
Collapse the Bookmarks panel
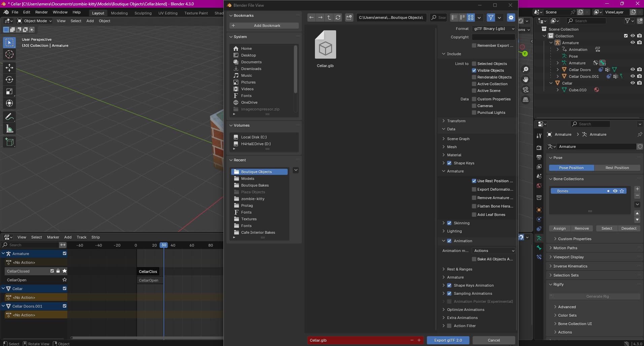(231, 15)
